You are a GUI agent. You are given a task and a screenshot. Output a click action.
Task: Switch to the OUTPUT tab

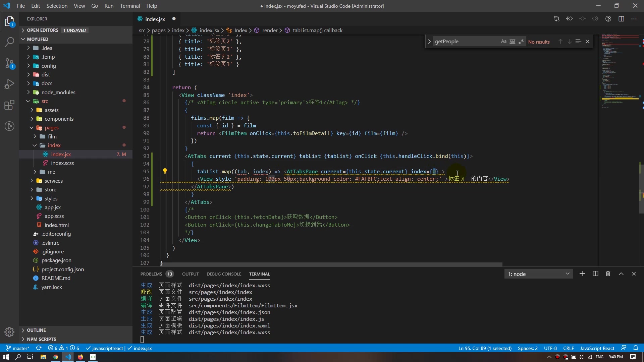tap(191, 274)
